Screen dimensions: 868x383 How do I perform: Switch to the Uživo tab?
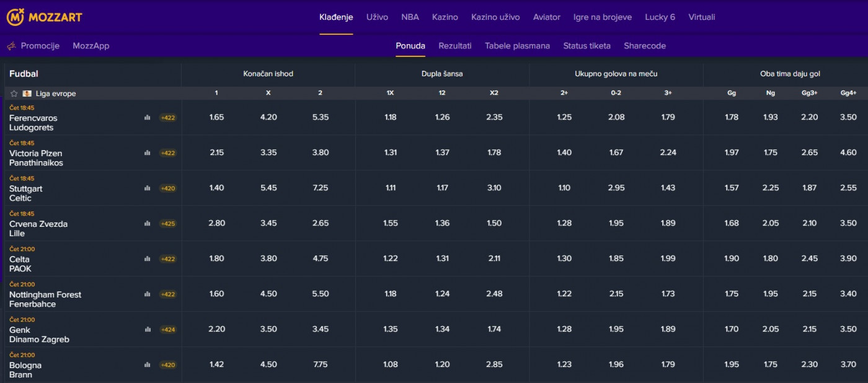pos(377,17)
